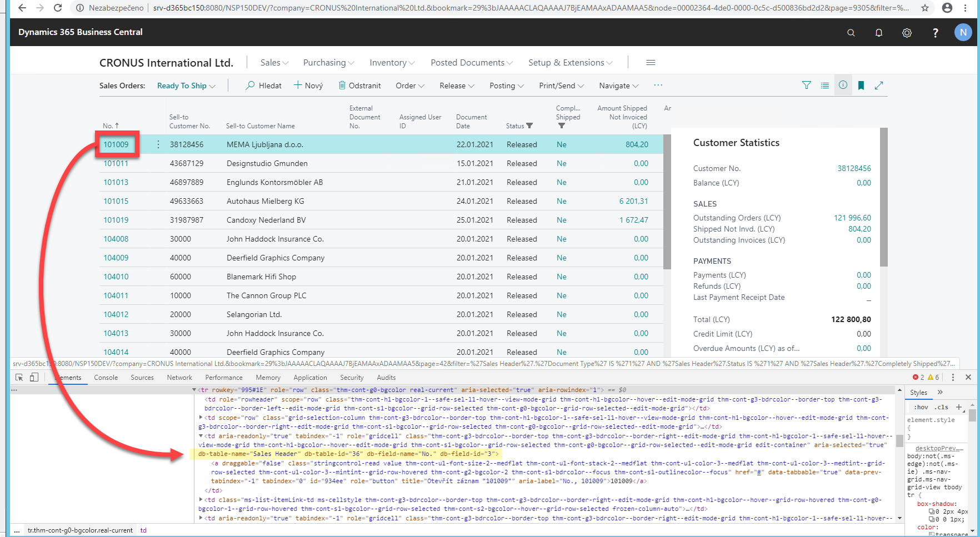Click the notifications bell icon

tap(878, 32)
